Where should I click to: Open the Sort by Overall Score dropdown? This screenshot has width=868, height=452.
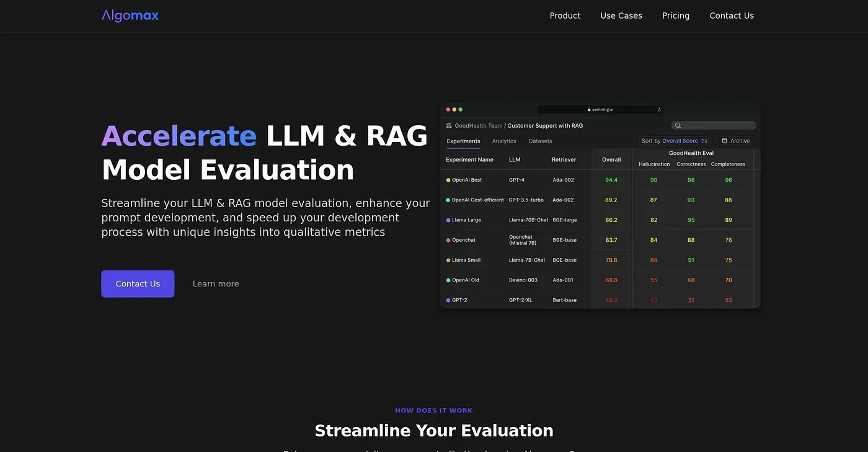point(675,141)
